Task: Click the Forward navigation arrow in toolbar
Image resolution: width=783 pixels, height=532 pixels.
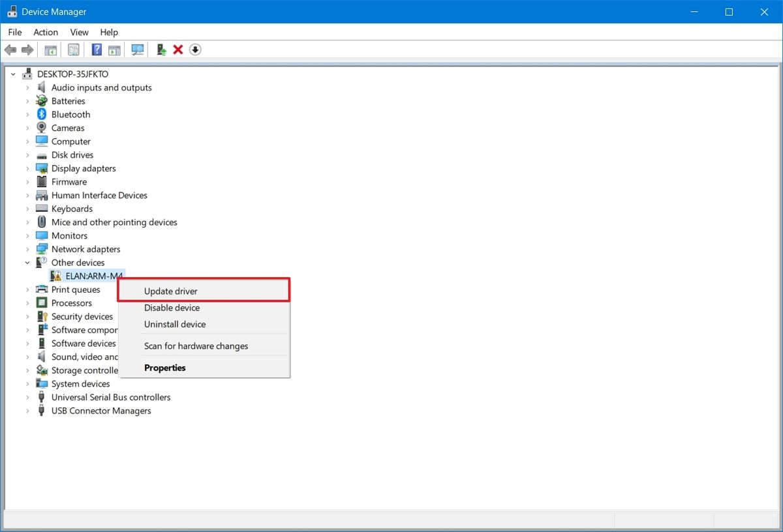Action: coord(26,50)
